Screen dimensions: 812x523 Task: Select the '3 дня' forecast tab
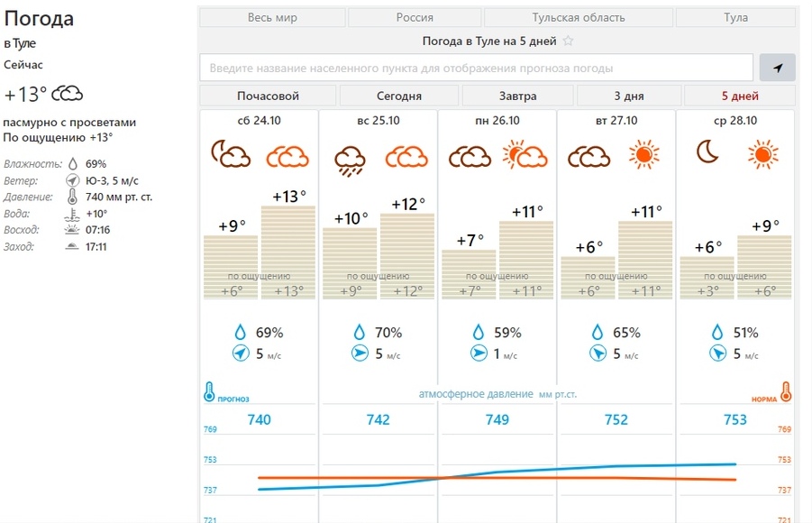coord(629,96)
